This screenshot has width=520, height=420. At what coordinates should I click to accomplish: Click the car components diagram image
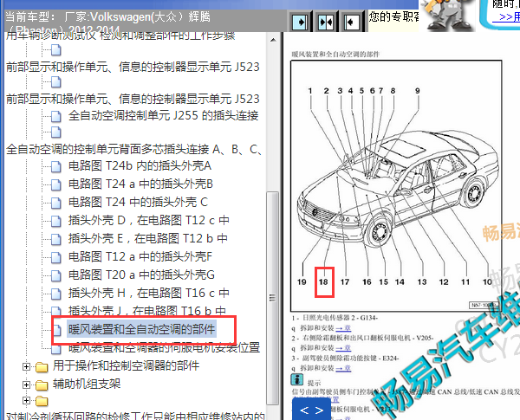click(x=396, y=185)
